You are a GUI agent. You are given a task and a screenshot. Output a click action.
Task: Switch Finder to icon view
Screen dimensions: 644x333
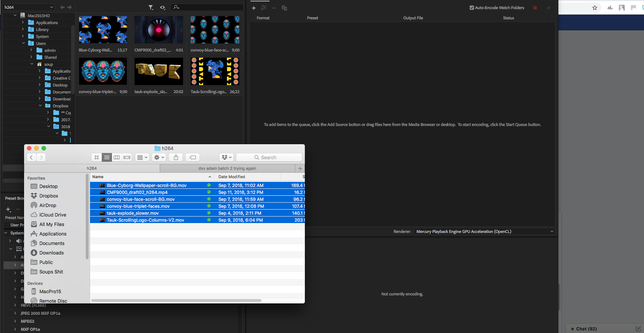pos(97,157)
